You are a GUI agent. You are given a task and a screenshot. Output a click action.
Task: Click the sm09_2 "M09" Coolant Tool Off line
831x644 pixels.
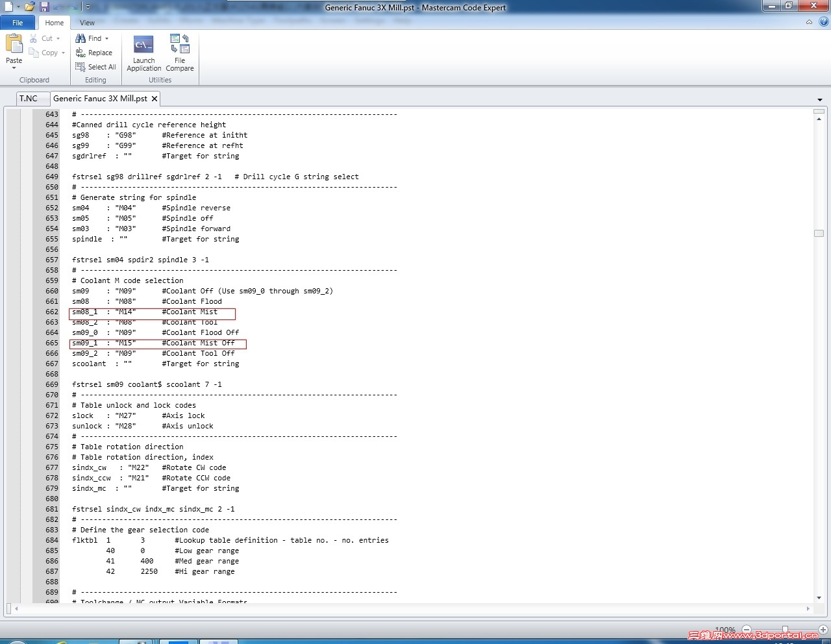(153, 353)
